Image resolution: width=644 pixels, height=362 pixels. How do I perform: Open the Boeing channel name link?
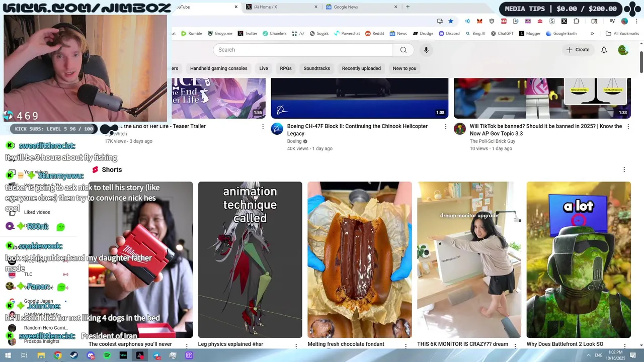294,141
